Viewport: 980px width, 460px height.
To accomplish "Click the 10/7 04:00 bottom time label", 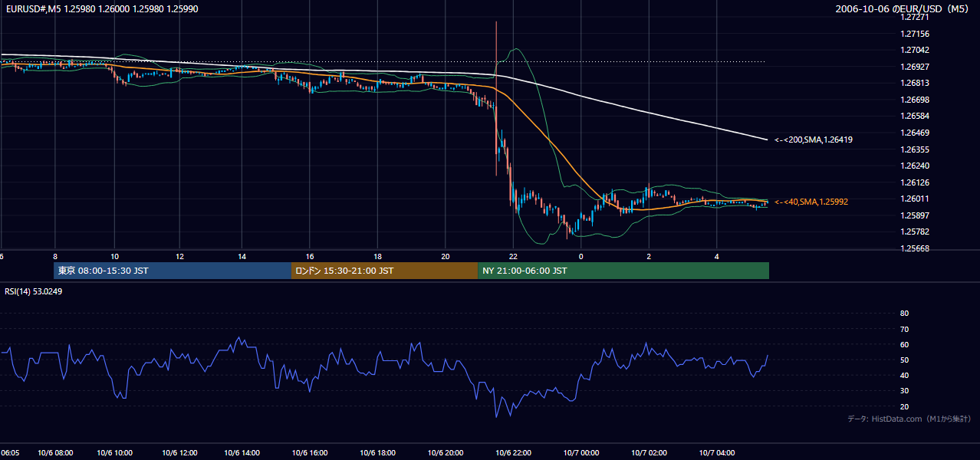I will [x=717, y=453].
